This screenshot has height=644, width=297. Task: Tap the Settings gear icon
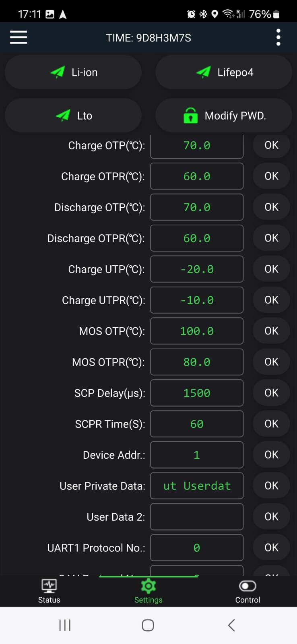[148, 586]
